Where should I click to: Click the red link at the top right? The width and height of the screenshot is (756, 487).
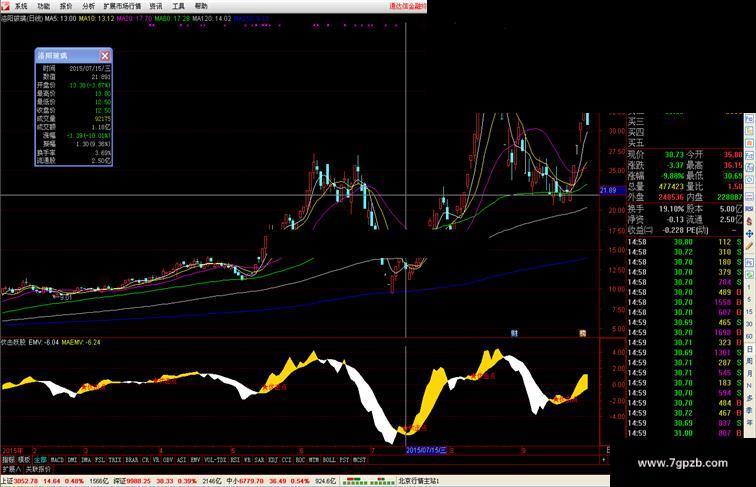[x=407, y=6]
